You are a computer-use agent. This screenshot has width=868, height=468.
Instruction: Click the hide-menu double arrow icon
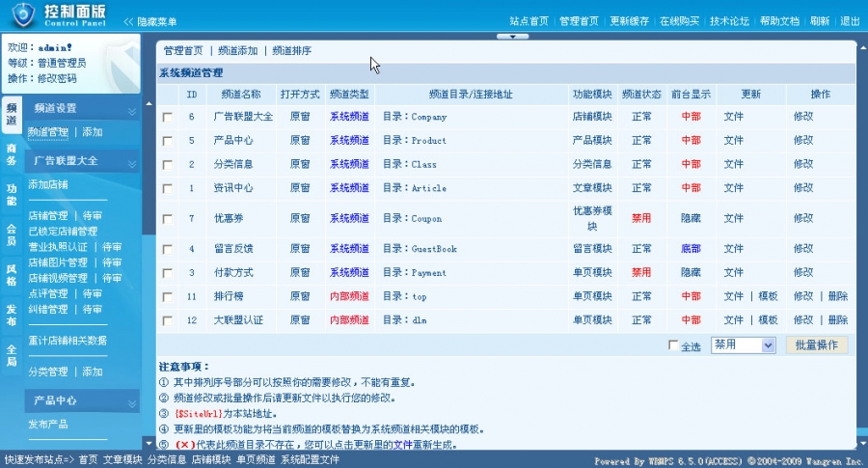(128, 21)
